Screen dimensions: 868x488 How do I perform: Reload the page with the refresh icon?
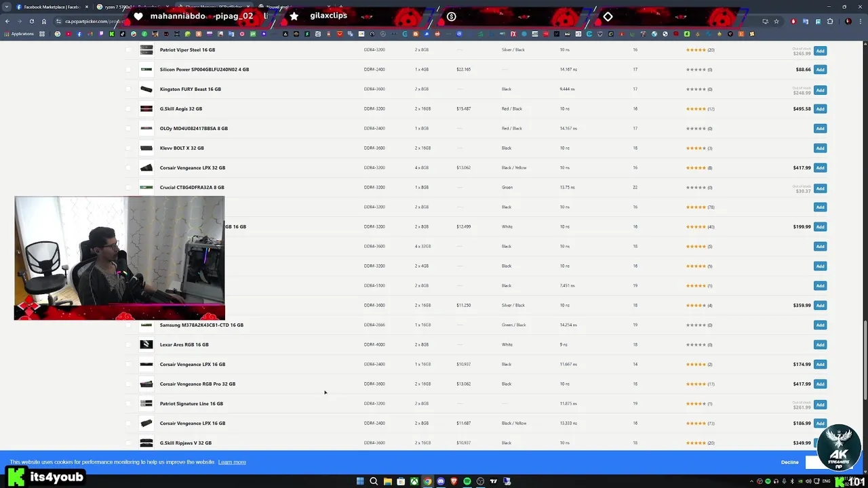(x=31, y=21)
